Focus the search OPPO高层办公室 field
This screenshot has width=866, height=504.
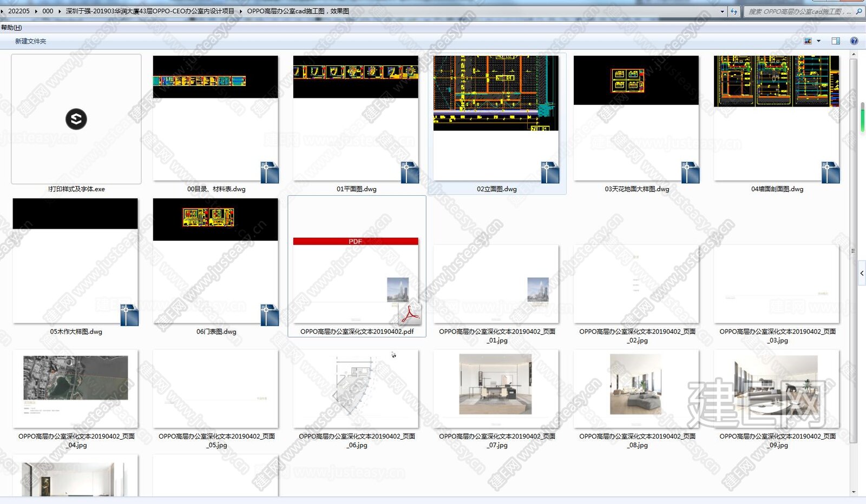pyautogui.click(x=803, y=11)
